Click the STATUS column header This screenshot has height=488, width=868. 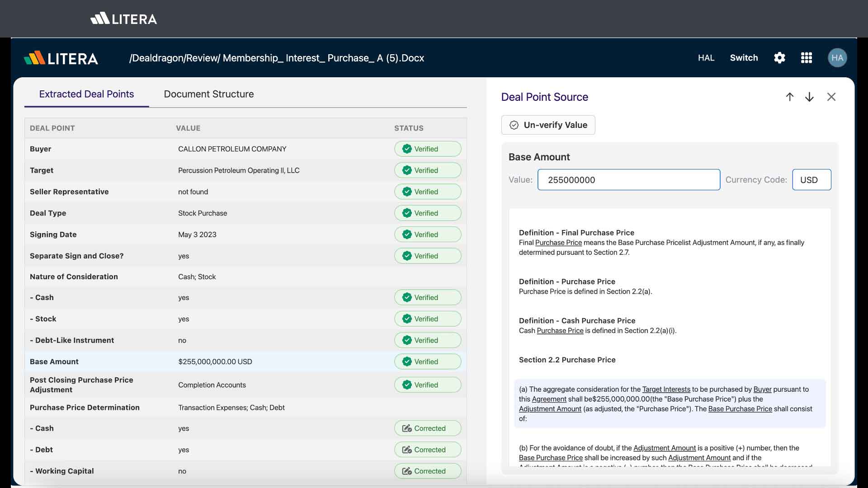point(409,128)
